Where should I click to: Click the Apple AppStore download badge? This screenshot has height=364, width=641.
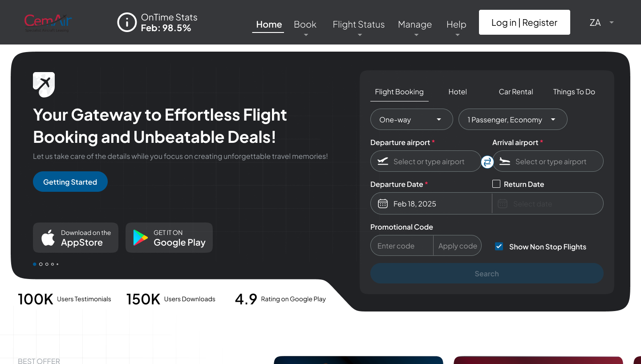[x=76, y=238]
